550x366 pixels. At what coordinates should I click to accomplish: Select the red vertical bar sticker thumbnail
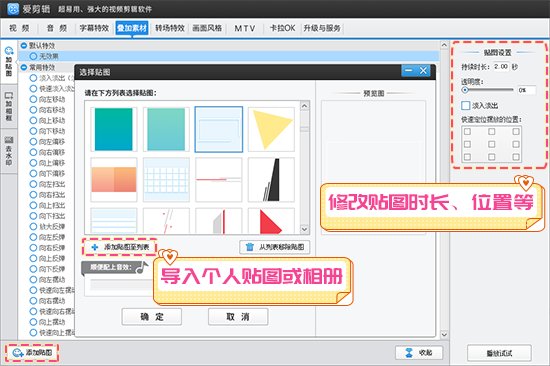219,221
